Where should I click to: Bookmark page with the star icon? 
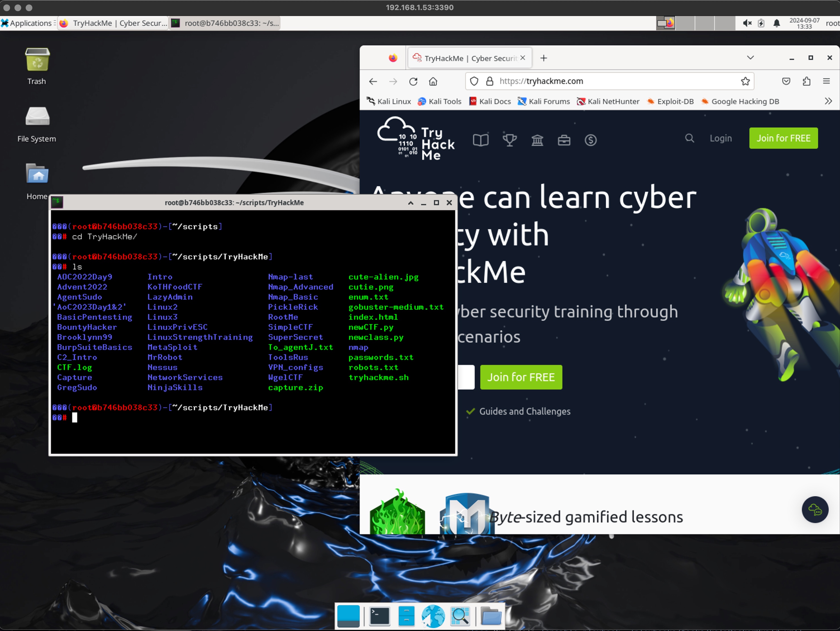tap(745, 81)
